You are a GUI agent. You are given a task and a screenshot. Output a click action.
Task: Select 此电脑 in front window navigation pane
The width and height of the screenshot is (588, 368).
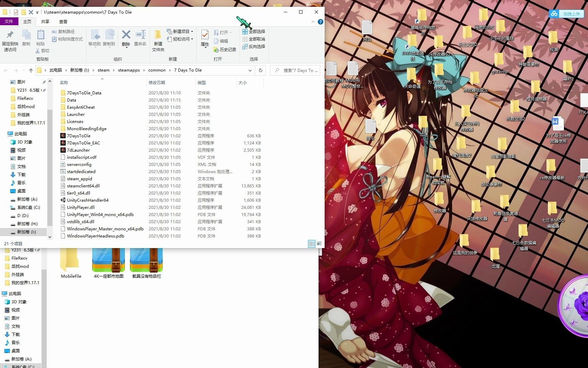[x=20, y=134]
